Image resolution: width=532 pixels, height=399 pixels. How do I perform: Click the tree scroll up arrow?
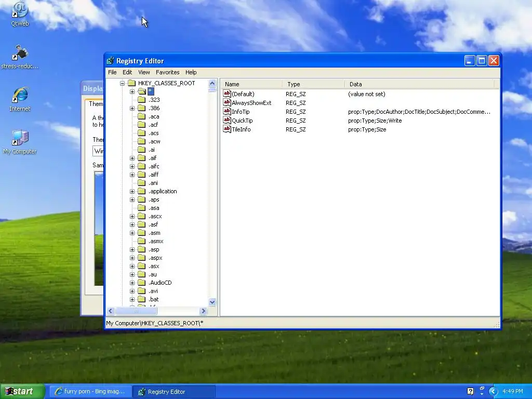point(212,83)
